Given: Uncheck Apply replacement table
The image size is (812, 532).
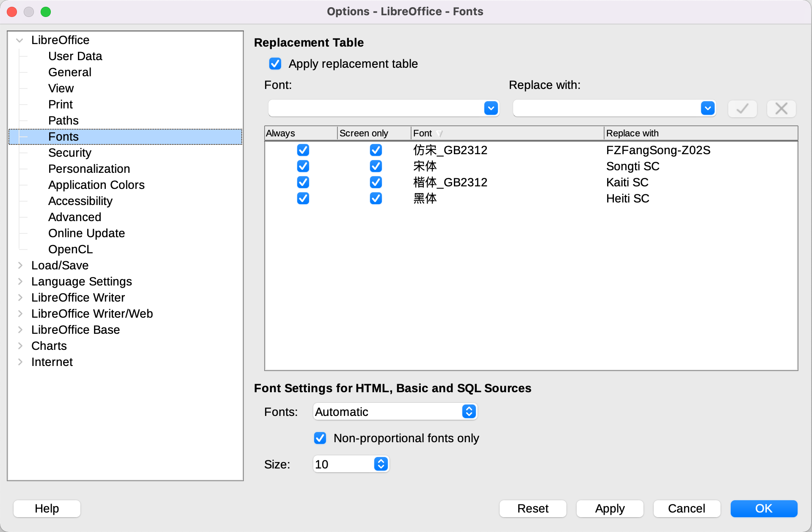Looking at the screenshot, I should 275,64.
